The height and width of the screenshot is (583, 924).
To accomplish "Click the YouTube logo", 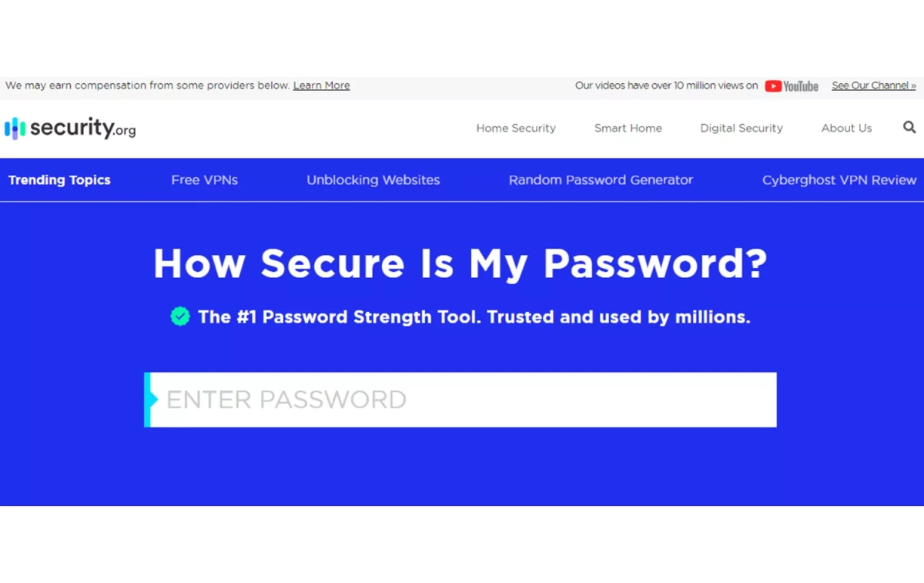I will (x=792, y=86).
